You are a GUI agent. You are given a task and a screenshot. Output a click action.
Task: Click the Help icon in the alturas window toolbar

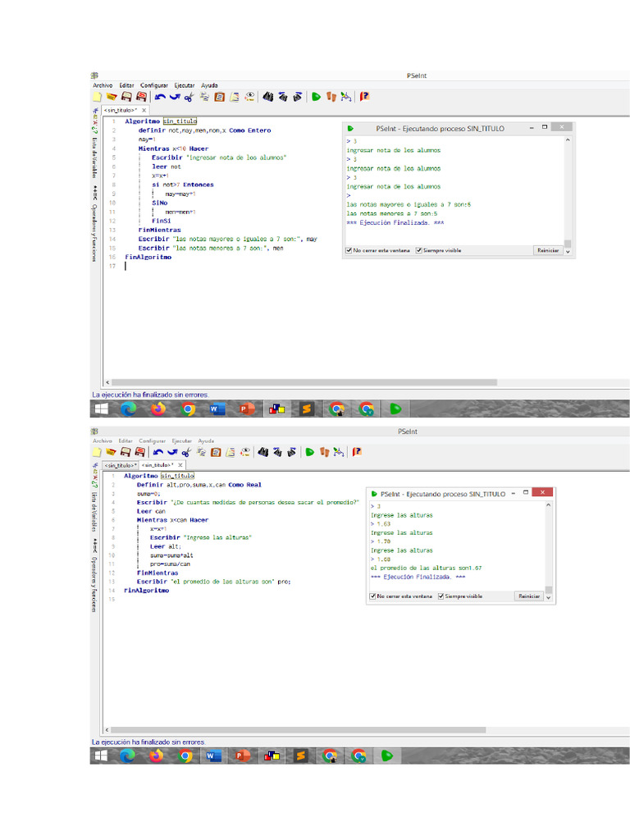pos(358,451)
